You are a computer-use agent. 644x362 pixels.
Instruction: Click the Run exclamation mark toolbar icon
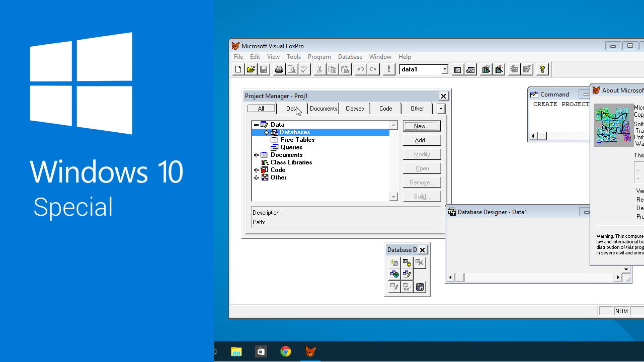[388, 69]
